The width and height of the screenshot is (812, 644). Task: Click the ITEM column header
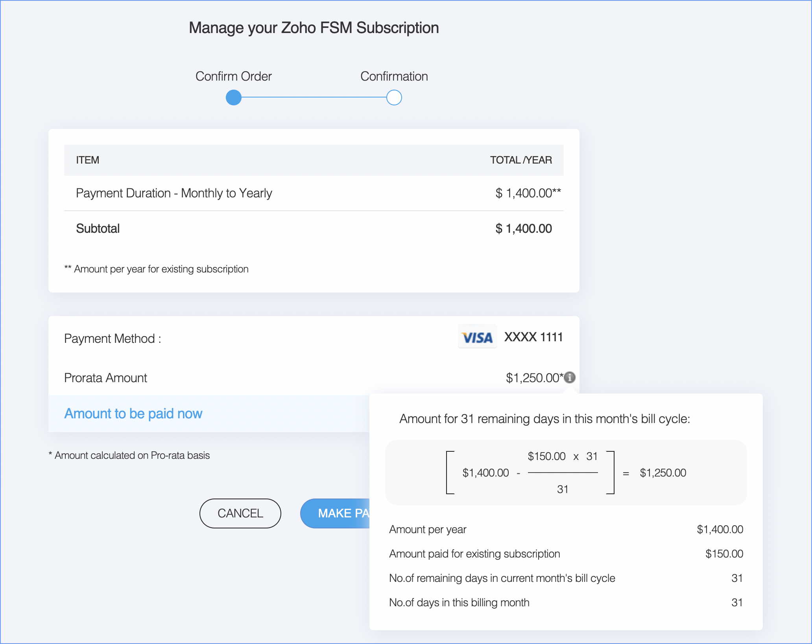point(87,160)
